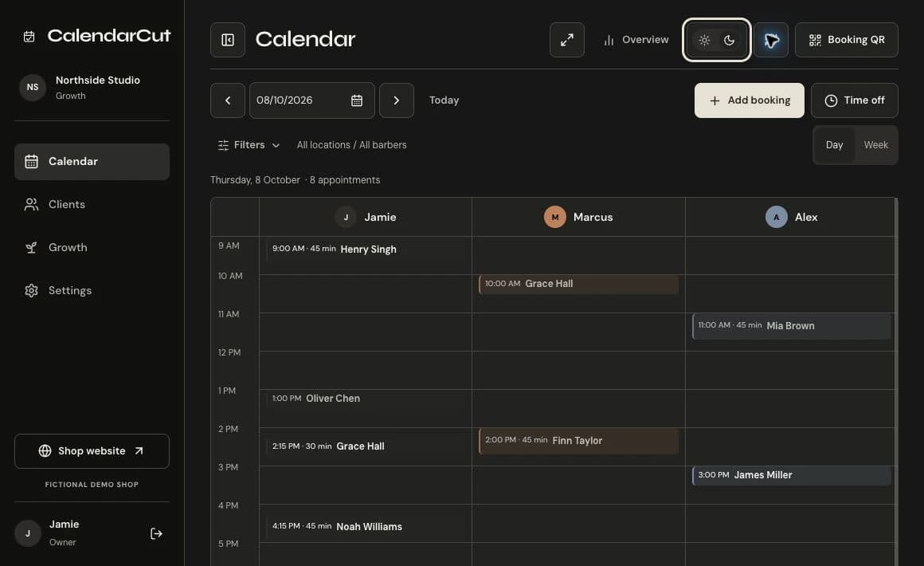Screen dimensions: 924x566
Task: Click Jamie column avatar
Action: pos(346,217)
